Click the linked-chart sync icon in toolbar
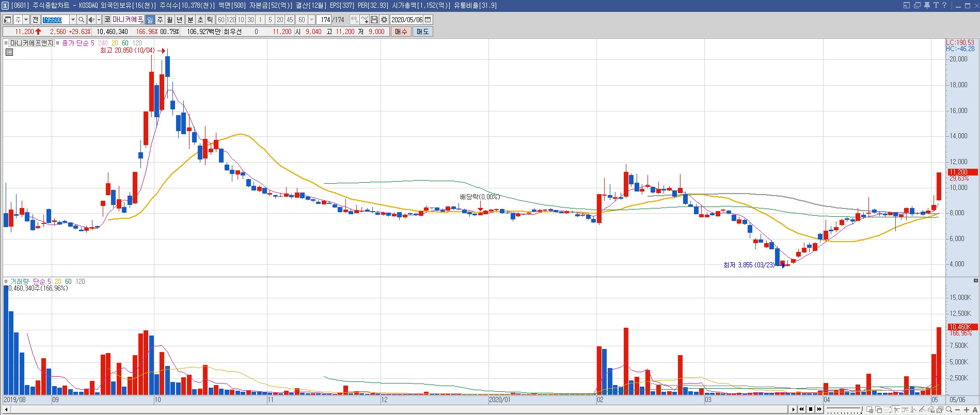The width and height of the screenshot is (980, 415). [x=354, y=20]
